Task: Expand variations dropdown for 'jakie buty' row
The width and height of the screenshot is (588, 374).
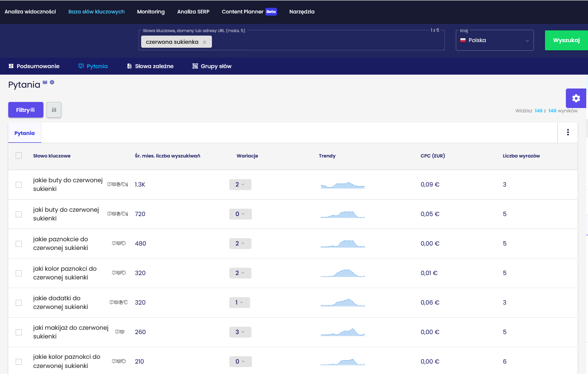Action: pyautogui.click(x=240, y=184)
